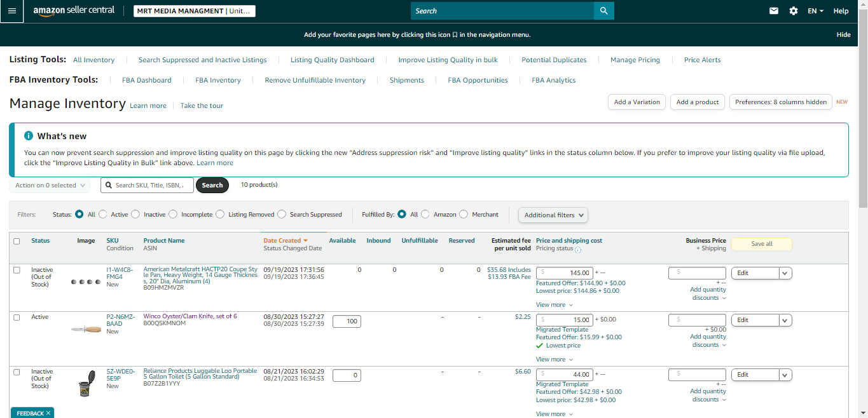Focus the Search SKU, Title, ISBN field
The width and height of the screenshot is (868, 418).
click(147, 185)
